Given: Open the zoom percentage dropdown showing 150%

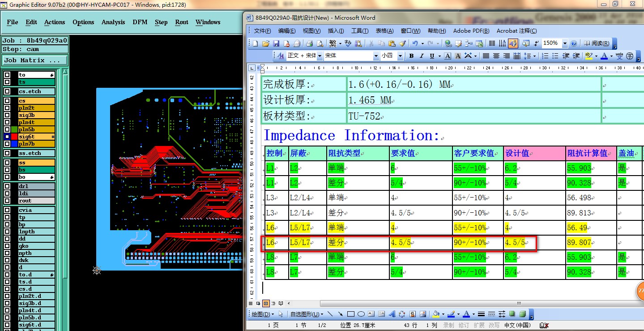Looking at the screenshot, I should (565, 43).
